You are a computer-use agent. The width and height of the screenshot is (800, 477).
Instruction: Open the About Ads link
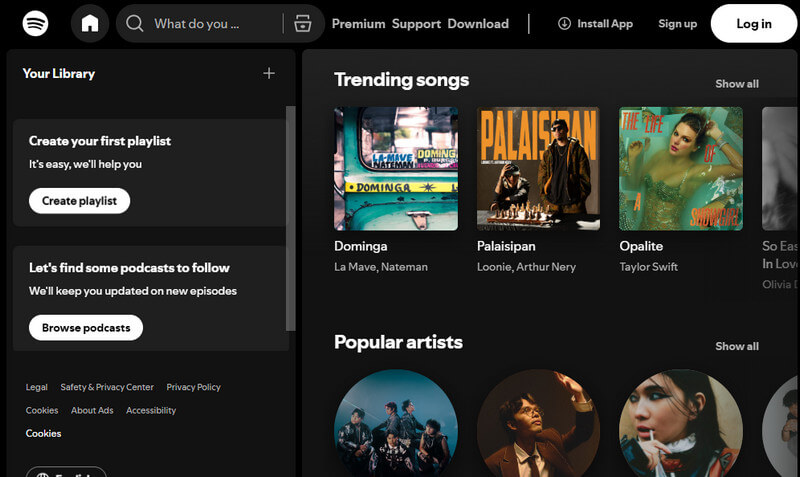click(x=92, y=410)
